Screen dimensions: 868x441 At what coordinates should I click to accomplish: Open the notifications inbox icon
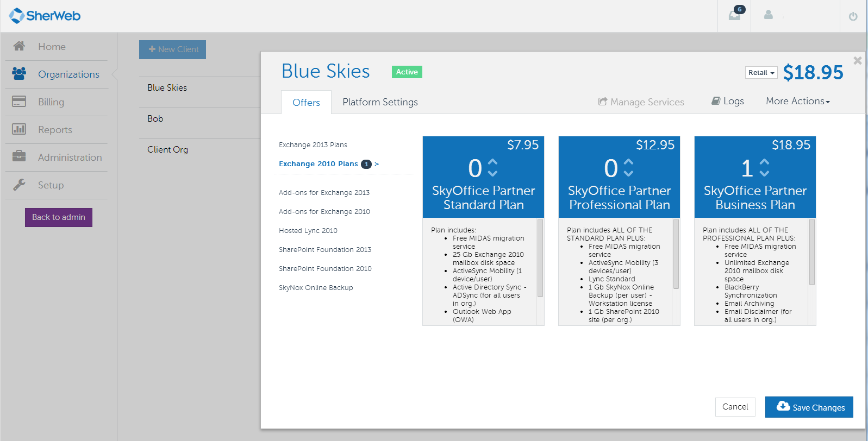pyautogui.click(x=734, y=15)
